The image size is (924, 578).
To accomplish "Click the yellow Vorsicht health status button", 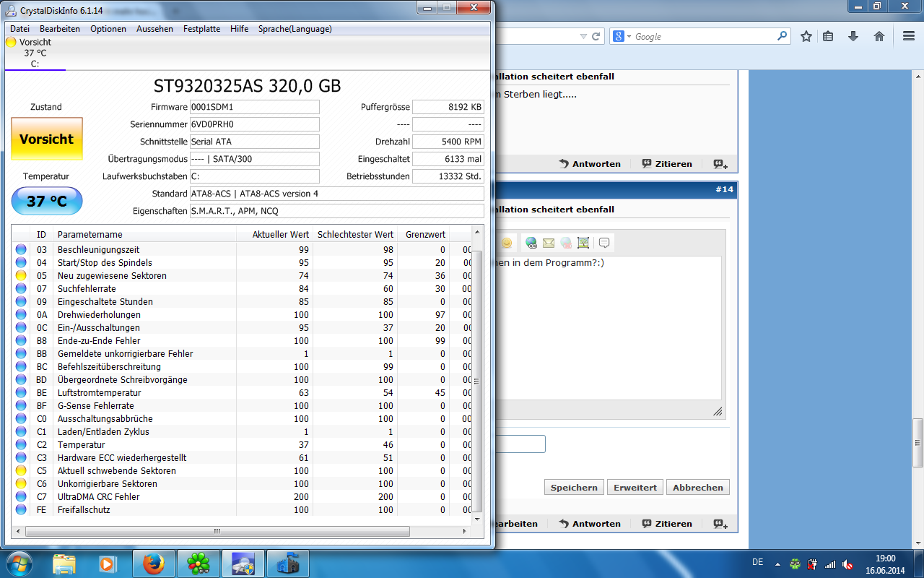I will coord(47,139).
